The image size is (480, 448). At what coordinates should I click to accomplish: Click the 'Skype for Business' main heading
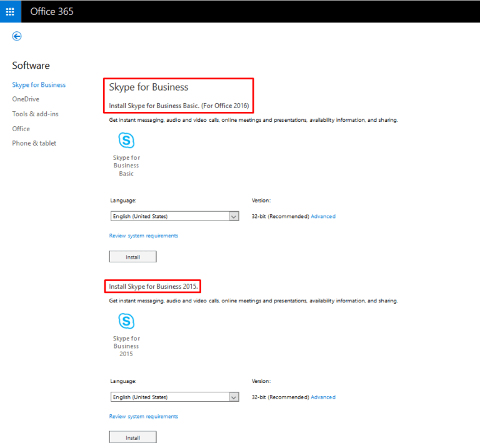[149, 87]
